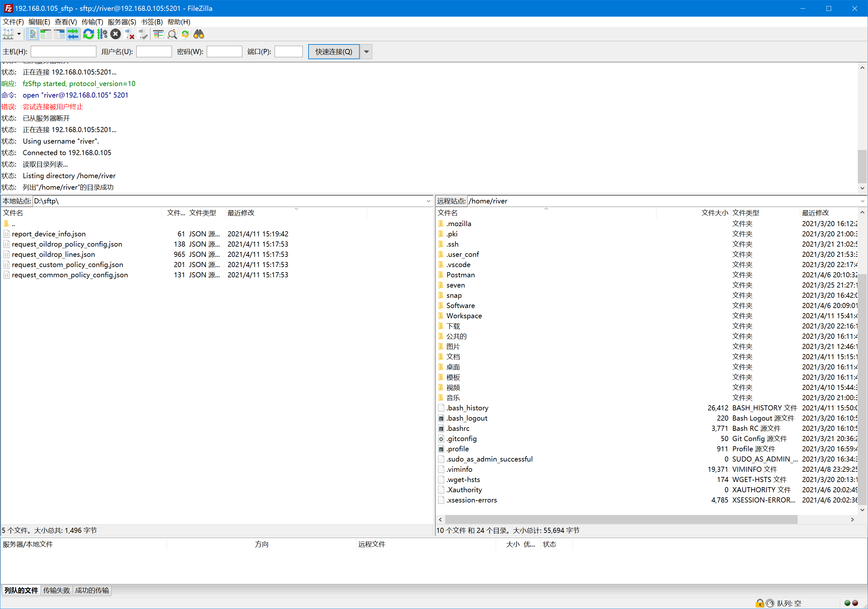The width and height of the screenshot is (868, 609).
Task: Sort remote files by 文件大小 column
Action: click(x=693, y=213)
